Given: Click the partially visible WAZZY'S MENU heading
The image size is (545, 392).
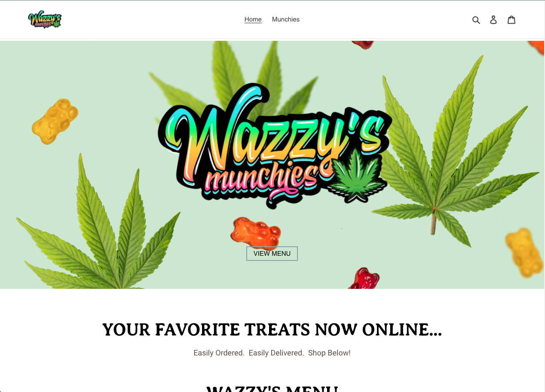Looking at the screenshot, I should [x=272, y=388].
